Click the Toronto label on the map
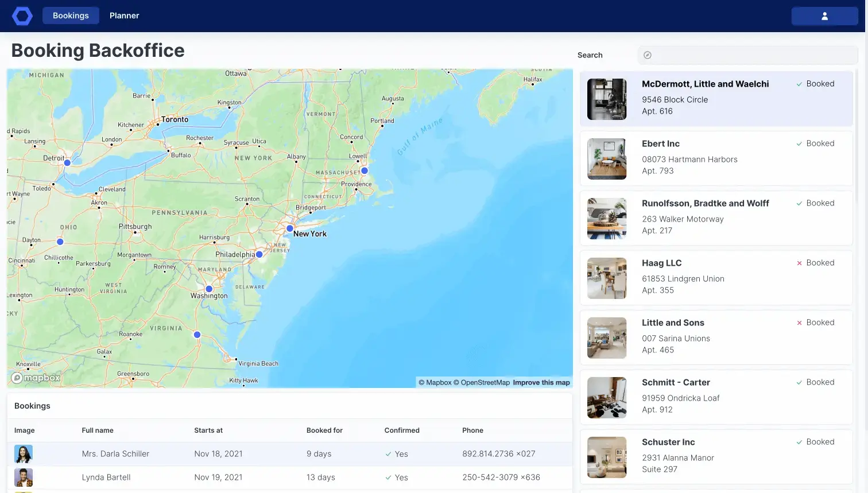Image resolution: width=868 pixels, height=493 pixels. [x=175, y=119]
